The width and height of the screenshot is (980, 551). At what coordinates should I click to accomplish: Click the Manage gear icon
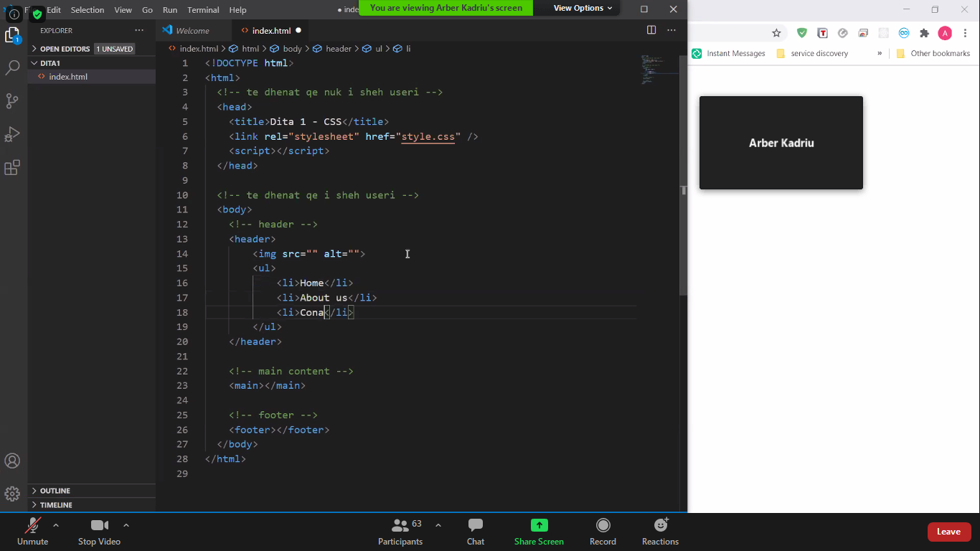[12, 494]
